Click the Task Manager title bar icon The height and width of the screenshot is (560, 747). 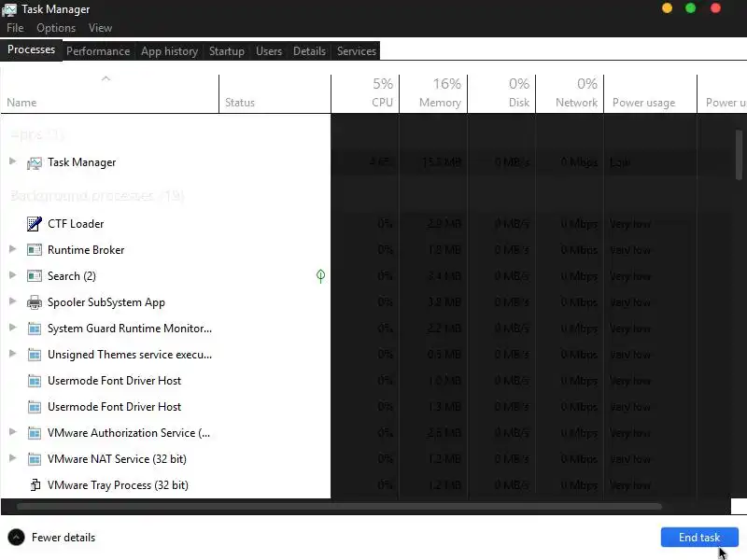[9, 9]
